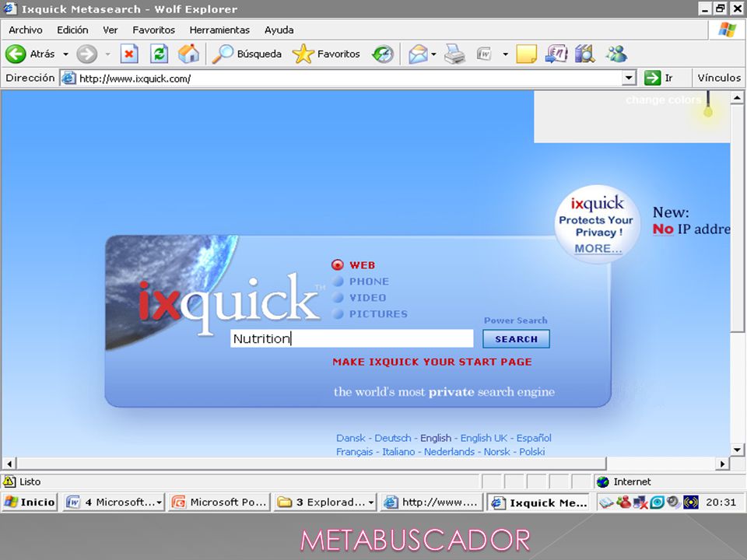The height and width of the screenshot is (560, 747).
Task: Switch language to Deutsch
Action: coord(392,438)
